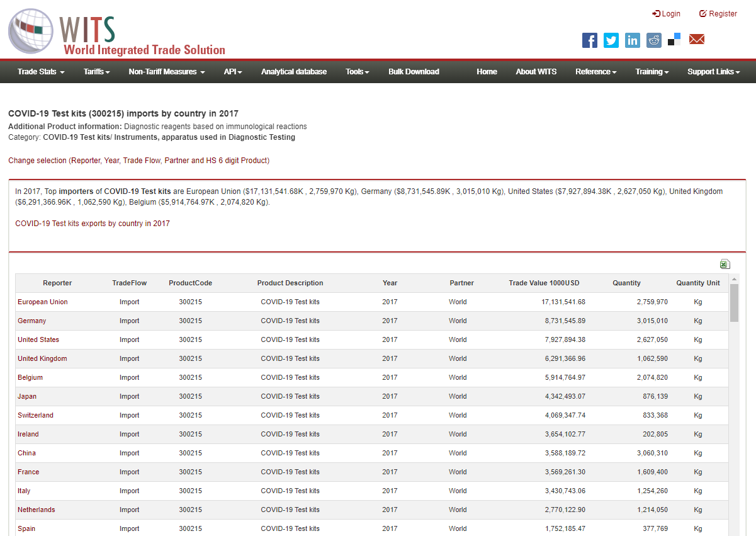Sort by Quantity column header
The image size is (756, 536).
coord(626,283)
